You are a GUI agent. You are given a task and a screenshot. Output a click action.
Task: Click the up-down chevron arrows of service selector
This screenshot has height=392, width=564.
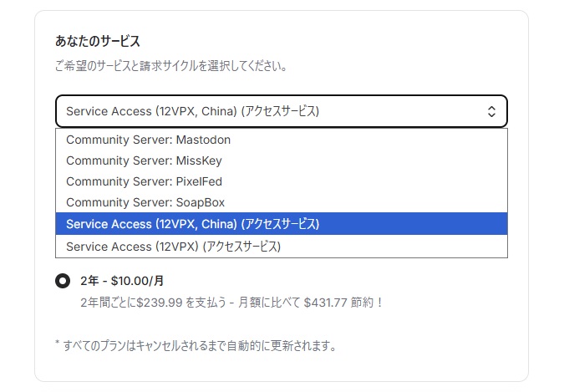[491, 111]
